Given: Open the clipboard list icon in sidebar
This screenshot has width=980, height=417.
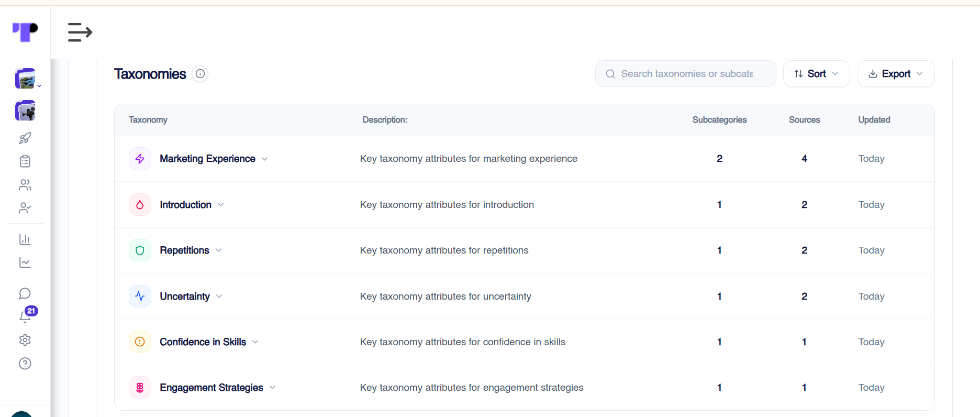Looking at the screenshot, I should tap(25, 161).
